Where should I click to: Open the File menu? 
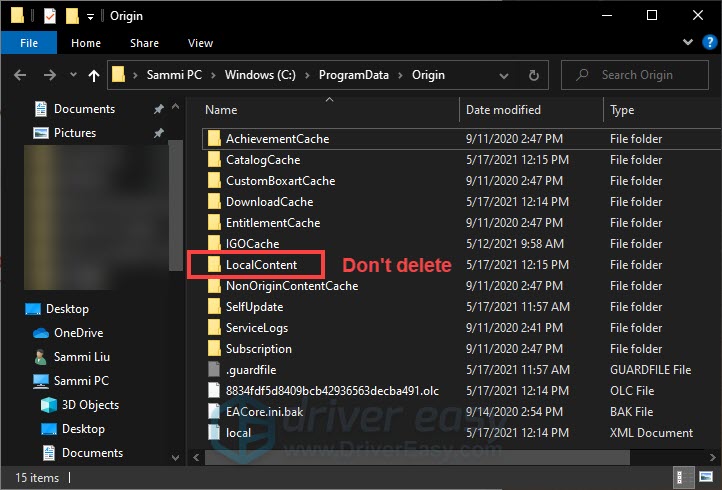(29, 43)
